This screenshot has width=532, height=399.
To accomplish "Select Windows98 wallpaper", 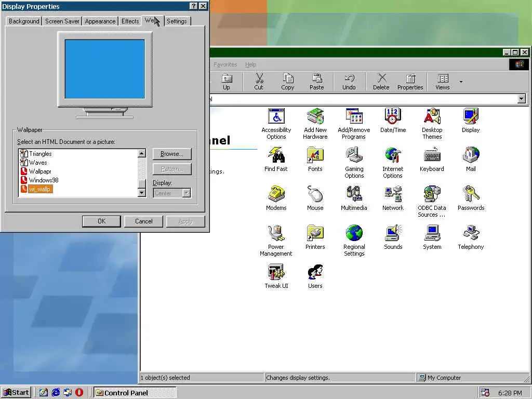I will [44, 180].
